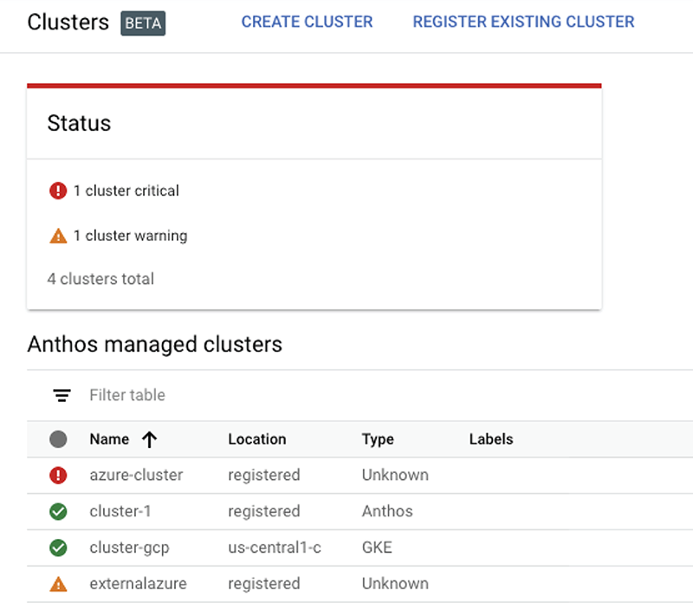Click 'registered' location cell for cluster-1

coord(264,512)
